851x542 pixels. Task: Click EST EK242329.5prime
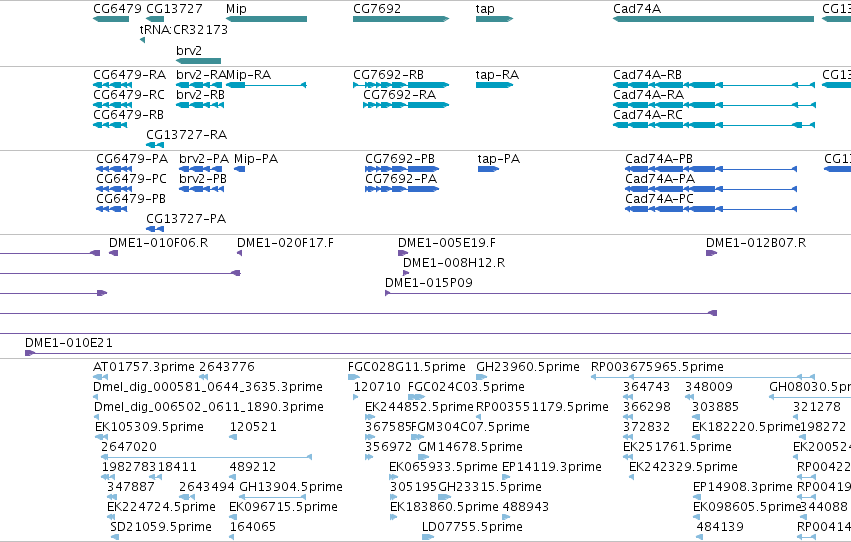[632, 477]
